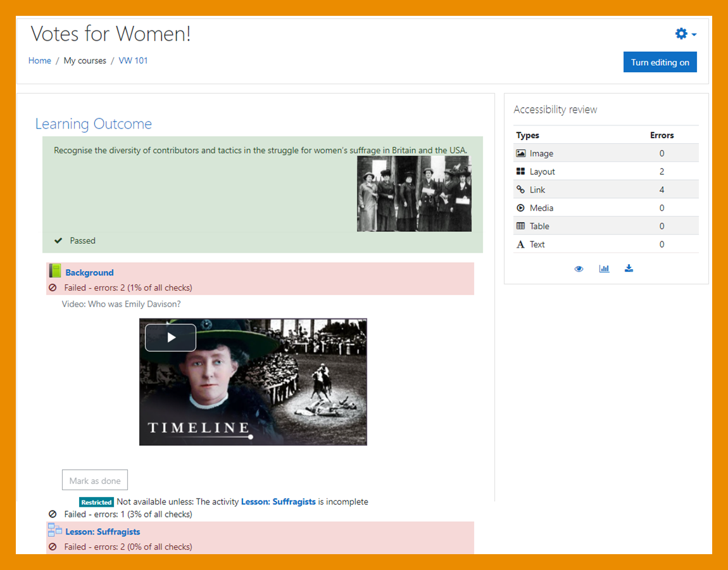This screenshot has width=728, height=570.
Task: Open the bar chart summary icon
Action: [x=604, y=269]
